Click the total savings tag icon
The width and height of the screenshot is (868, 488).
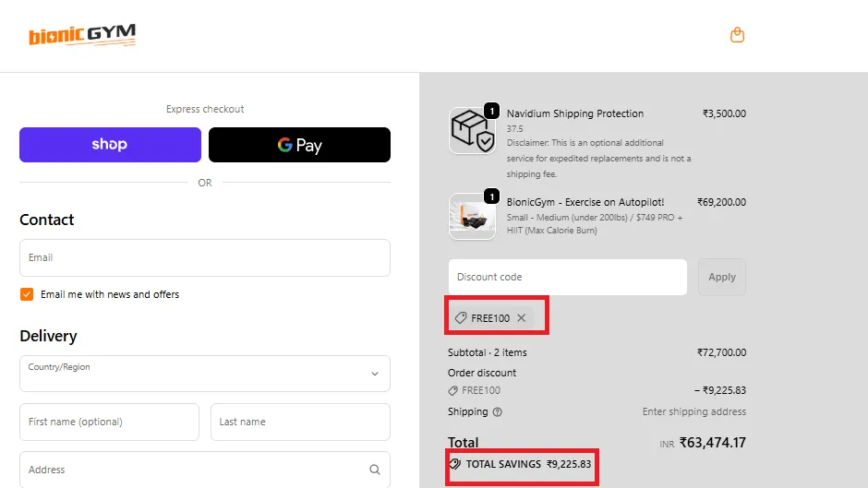[x=454, y=464]
